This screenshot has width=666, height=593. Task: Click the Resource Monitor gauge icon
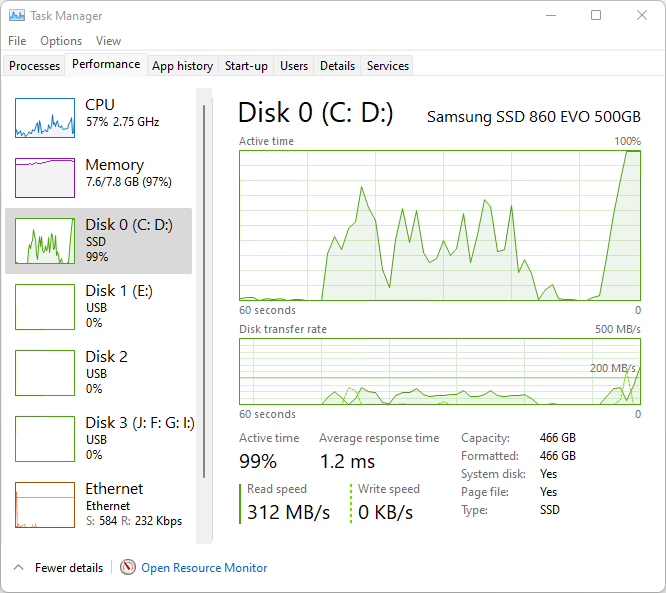pos(127,567)
